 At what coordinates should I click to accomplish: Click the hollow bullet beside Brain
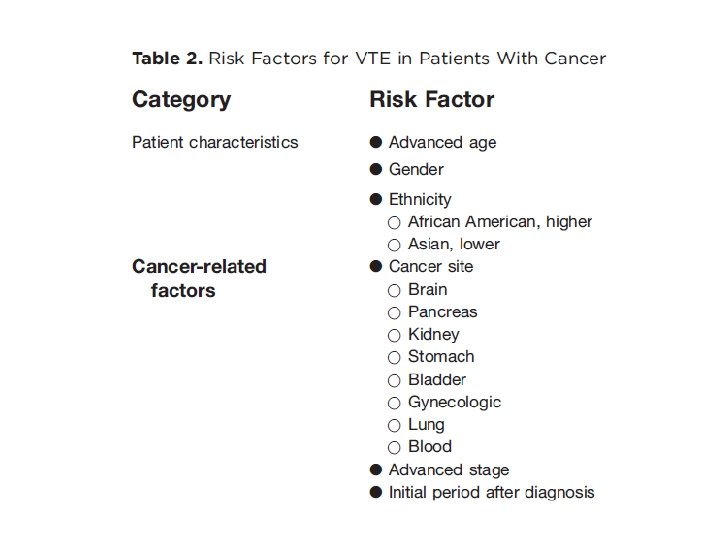tap(395, 290)
